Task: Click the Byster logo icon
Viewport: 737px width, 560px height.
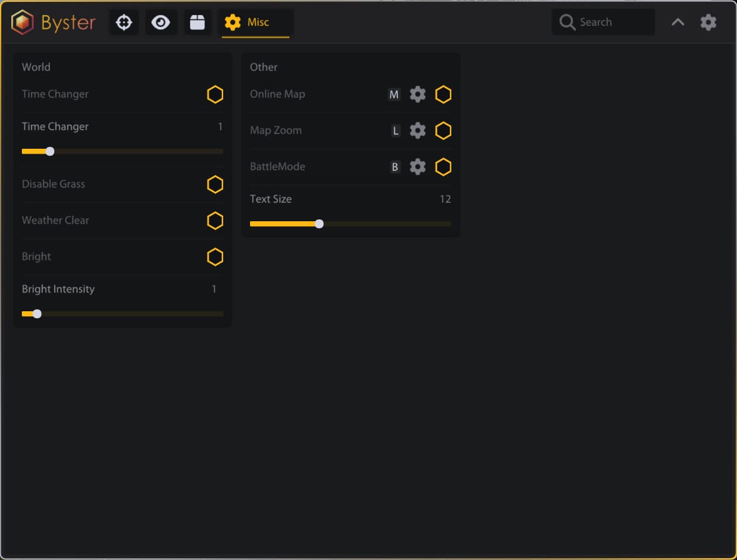Action: [23, 22]
